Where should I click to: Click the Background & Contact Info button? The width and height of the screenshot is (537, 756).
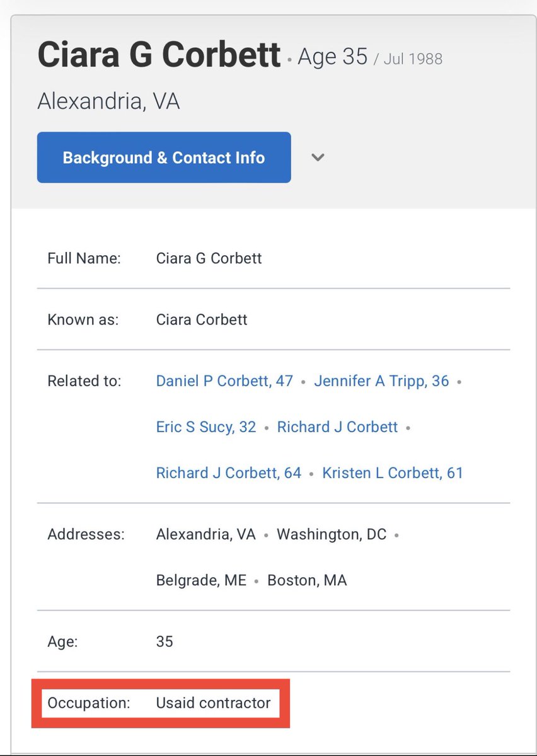(164, 157)
